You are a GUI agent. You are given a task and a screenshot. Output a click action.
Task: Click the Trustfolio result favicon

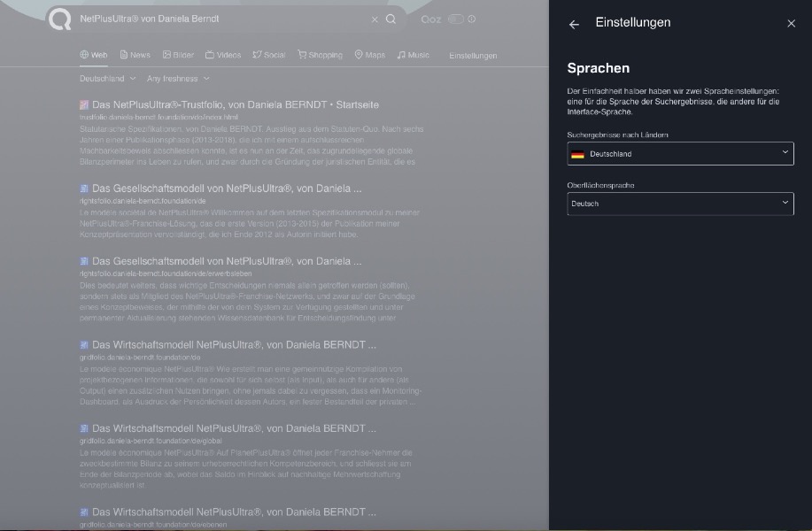pos(84,105)
